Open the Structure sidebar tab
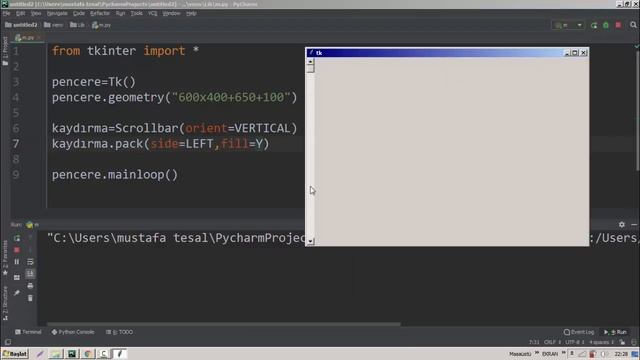 (5, 303)
